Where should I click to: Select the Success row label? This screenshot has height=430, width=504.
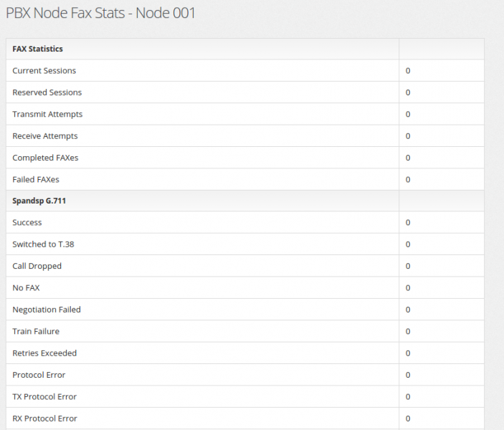click(27, 222)
